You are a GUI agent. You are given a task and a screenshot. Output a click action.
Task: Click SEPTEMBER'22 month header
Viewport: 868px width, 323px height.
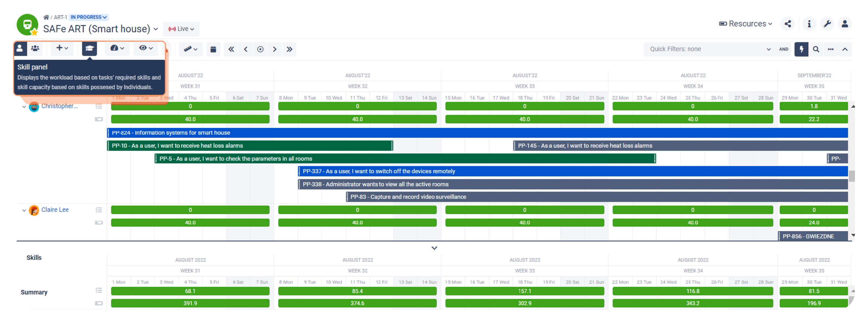point(814,76)
